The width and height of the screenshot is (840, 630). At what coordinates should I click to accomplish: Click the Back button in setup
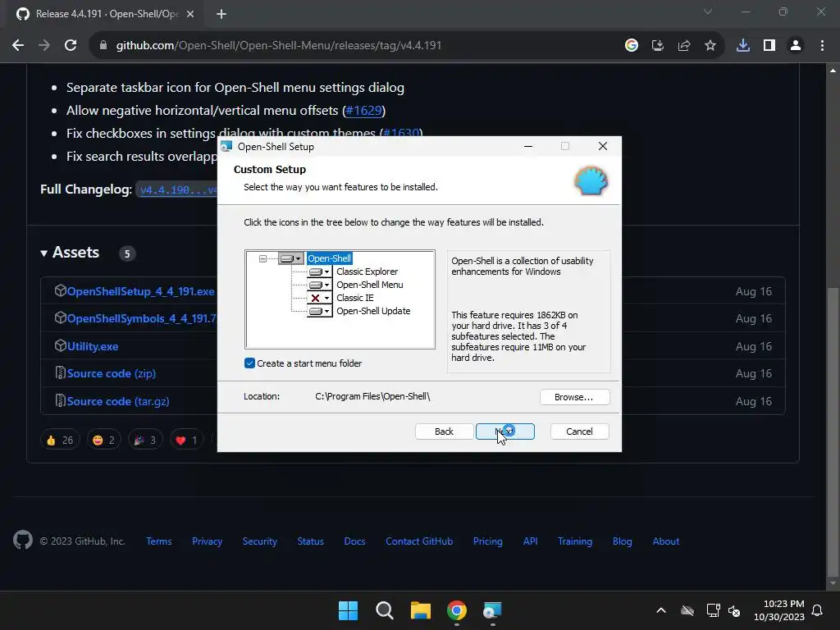(444, 431)
